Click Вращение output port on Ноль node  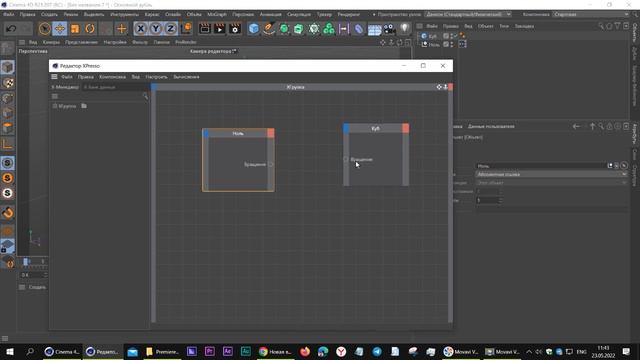click(x=270, y=164)
